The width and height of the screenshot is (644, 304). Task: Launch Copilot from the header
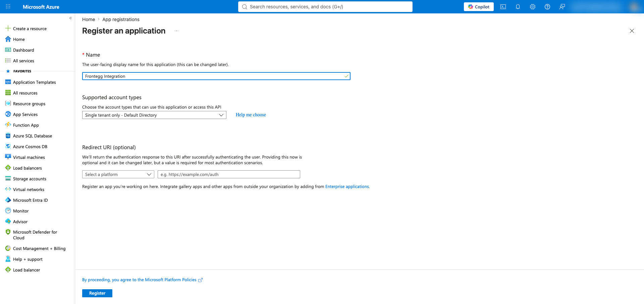(x=479, y=7)
